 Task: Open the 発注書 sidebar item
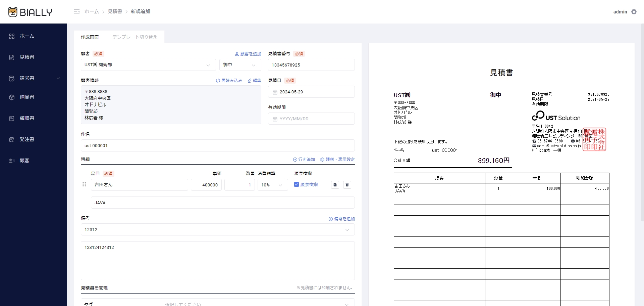27,139
